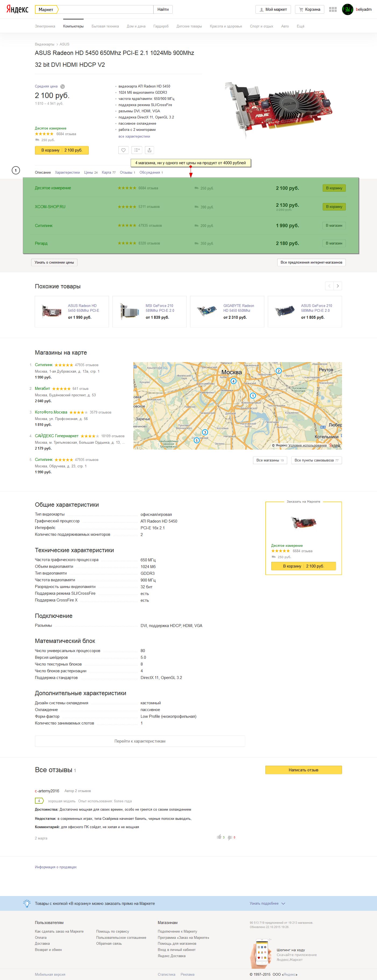
Task: Open the САЙДЕКС Гипермаркет store link
Action: click(x=57, y=436)
